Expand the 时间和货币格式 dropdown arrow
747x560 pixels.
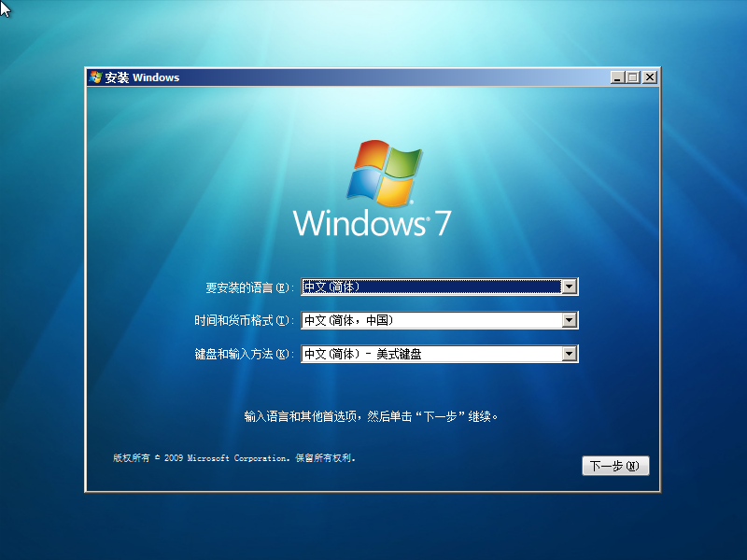(570, 320)
